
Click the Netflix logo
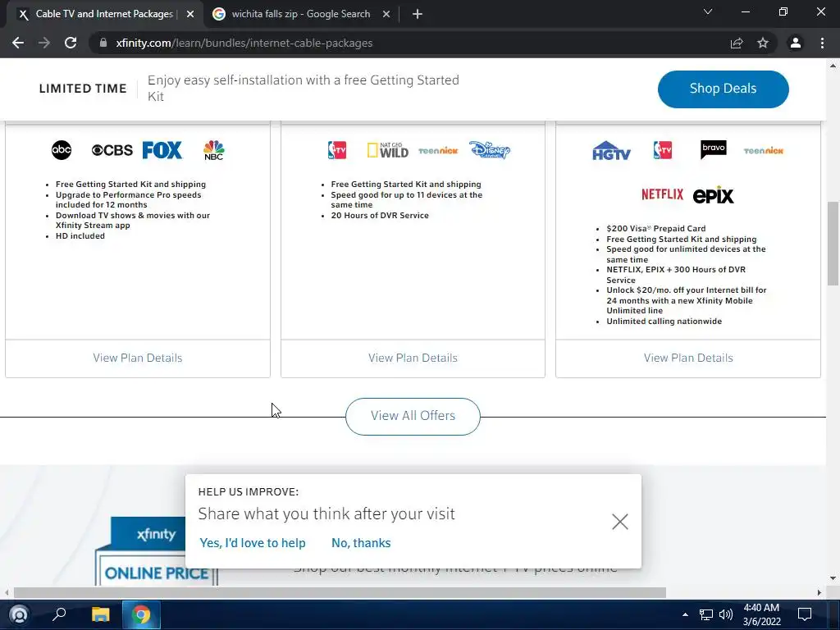662,194
